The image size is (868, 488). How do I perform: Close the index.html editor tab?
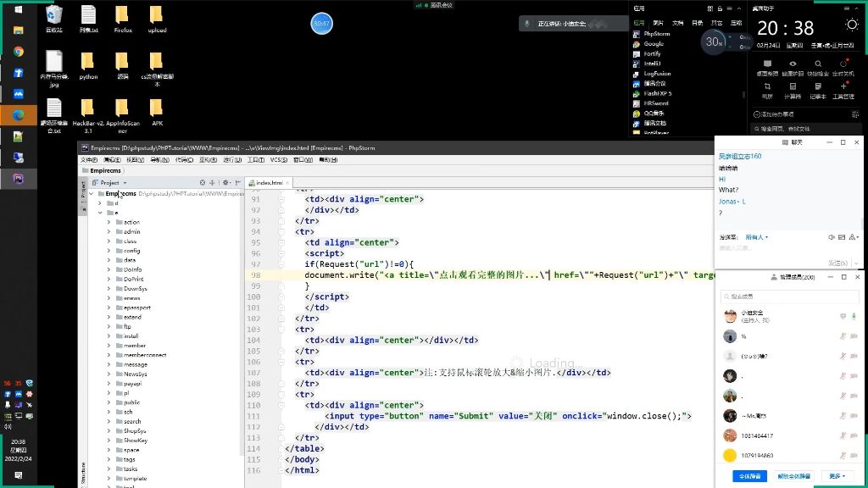click(287, 183)
